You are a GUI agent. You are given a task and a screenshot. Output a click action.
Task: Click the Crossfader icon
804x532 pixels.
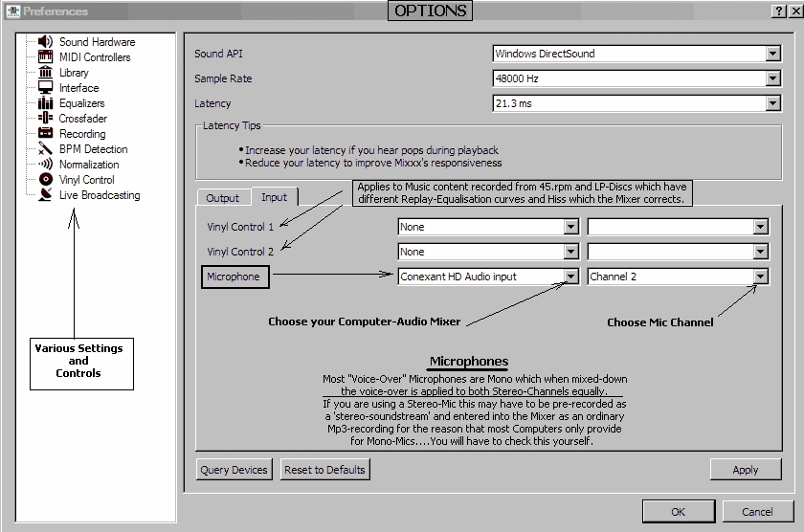(45, 119)
